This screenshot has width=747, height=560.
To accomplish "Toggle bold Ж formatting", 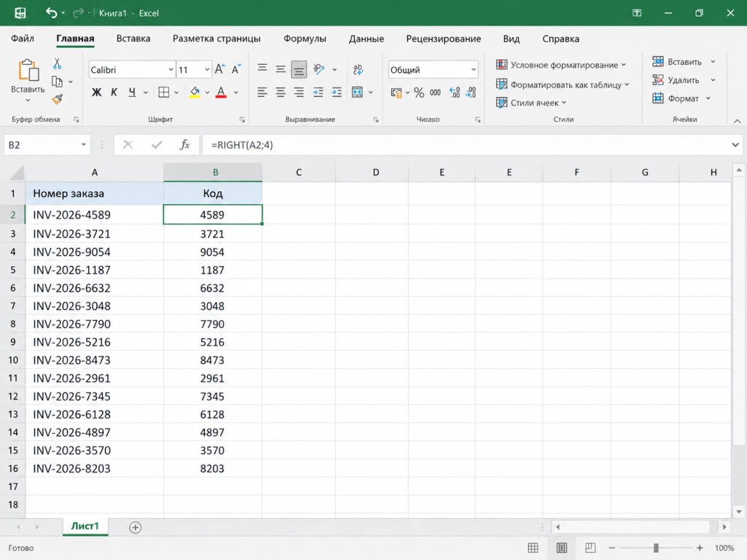I will pos(96,93).
